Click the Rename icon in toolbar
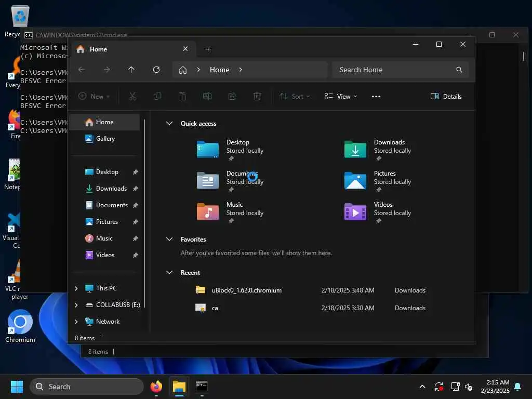The height and width of the screenshot is (399, 532). (x=207, y=97)
